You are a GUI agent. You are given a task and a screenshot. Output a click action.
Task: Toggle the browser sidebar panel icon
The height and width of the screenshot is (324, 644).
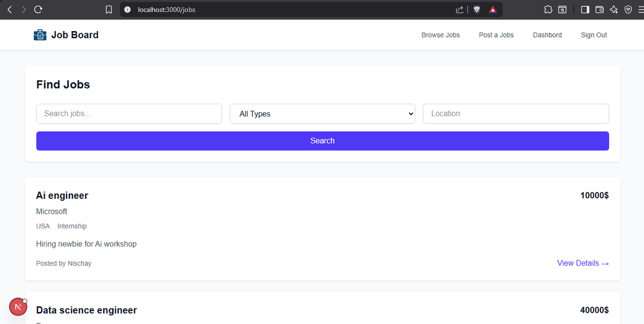586,9
